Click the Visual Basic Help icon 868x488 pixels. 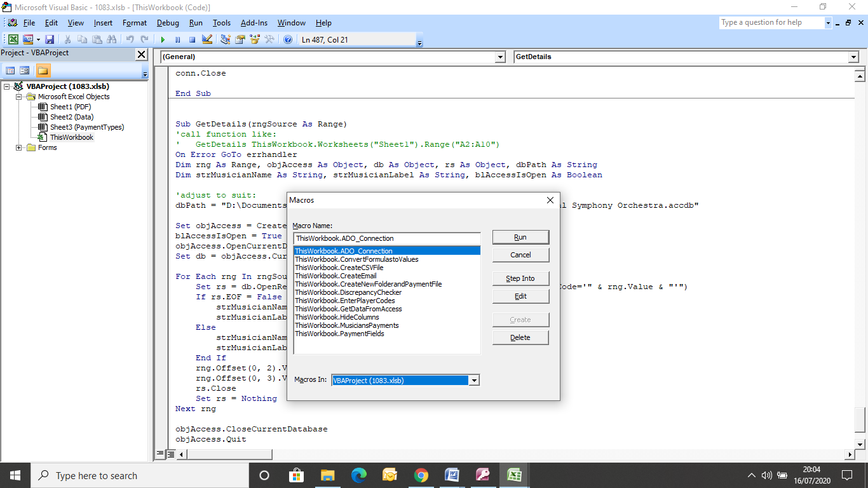click(x=288, y=39)
